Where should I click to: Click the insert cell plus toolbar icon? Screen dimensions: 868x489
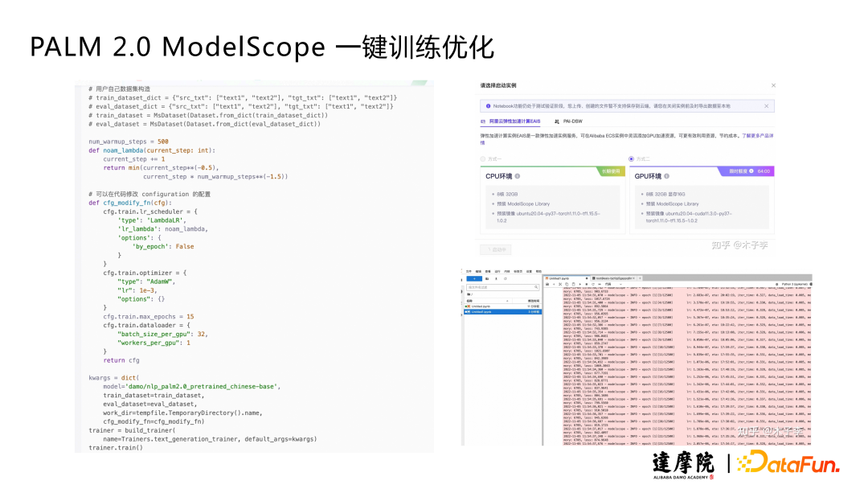coord(554,284)
